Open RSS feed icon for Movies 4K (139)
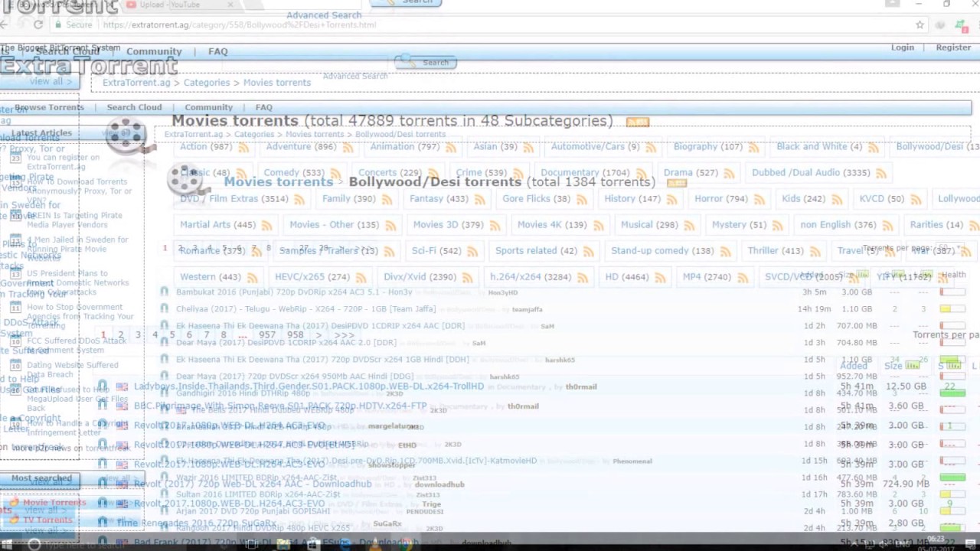This screenshot has height=551, width=980. pyautogui.click(x=598, y=226)
